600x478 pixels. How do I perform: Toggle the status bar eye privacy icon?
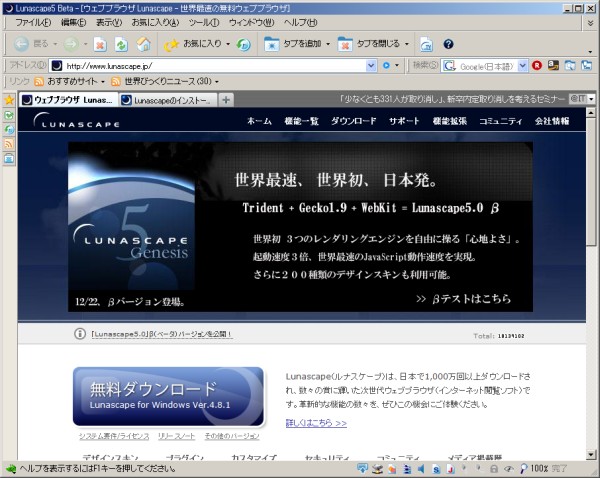tap(509, 468)
